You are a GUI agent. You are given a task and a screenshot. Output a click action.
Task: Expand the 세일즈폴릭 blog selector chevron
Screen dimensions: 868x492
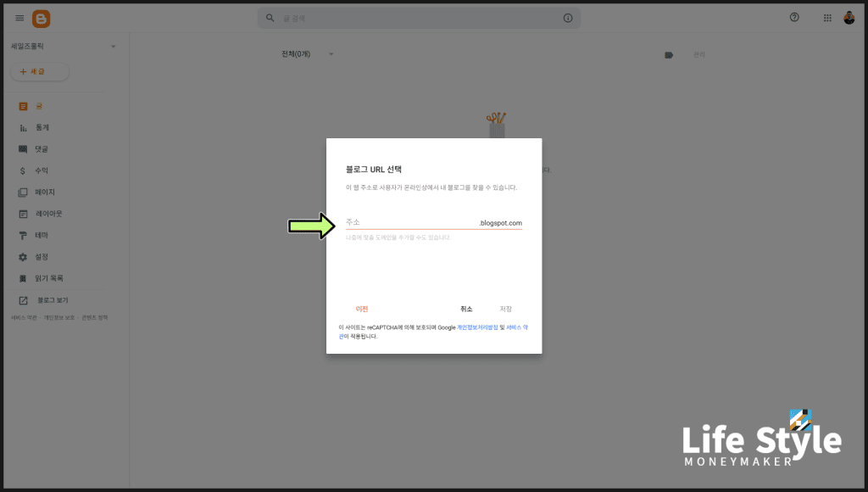pos(113,47)
